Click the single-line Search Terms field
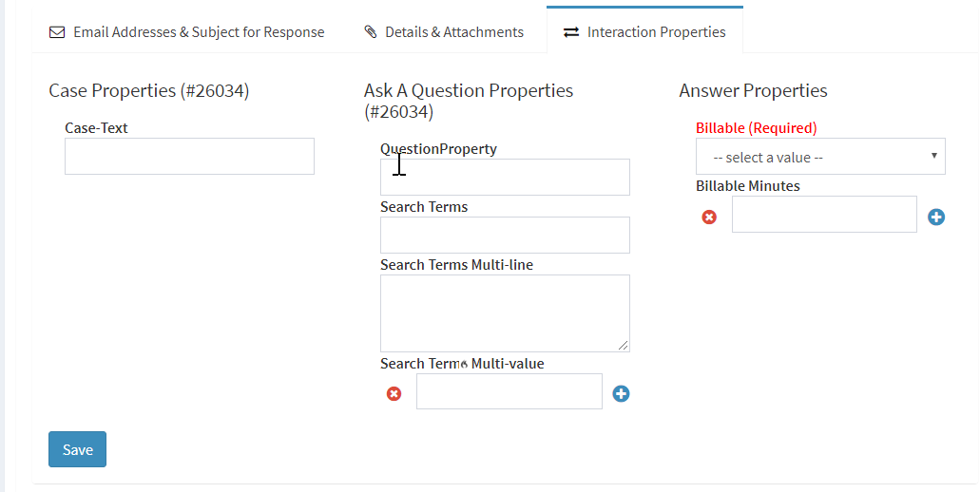Viewport: 980px width, 492px height. [x=505, y=235]
